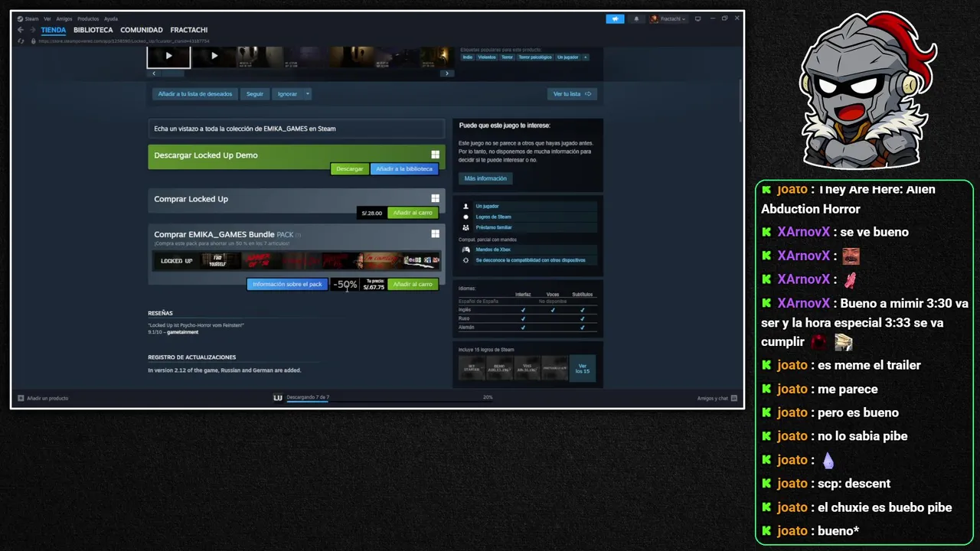Click Añadir a tu lista de deseados

pyautogui.click(x=195, y=94)
